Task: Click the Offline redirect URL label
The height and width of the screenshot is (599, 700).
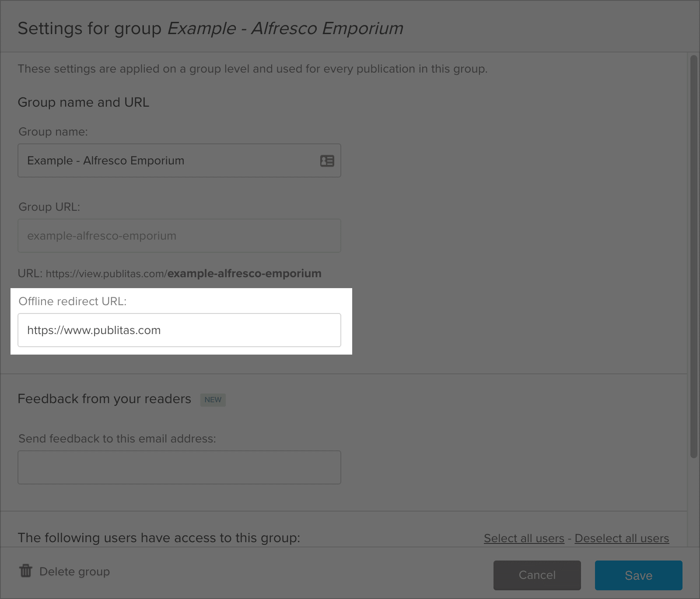Action: click(72, 301)
